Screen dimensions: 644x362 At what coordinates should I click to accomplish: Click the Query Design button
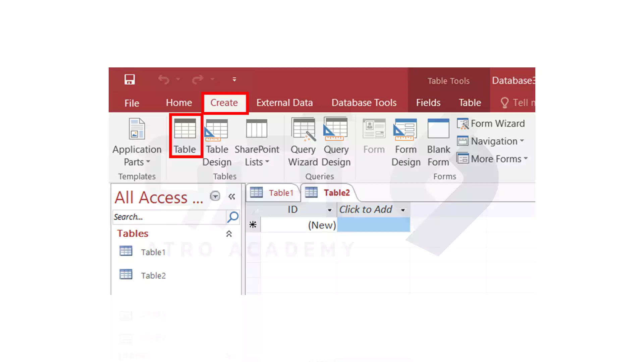tap(336, 142)
